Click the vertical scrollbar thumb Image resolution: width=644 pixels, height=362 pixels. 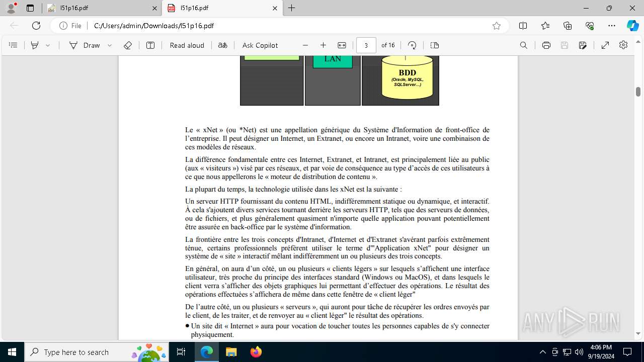638,92
